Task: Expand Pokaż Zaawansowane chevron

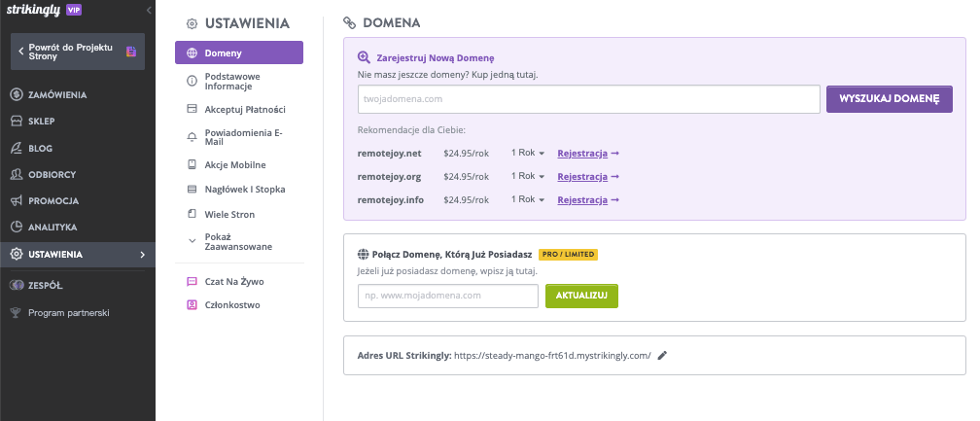Action: click(192, 240)
